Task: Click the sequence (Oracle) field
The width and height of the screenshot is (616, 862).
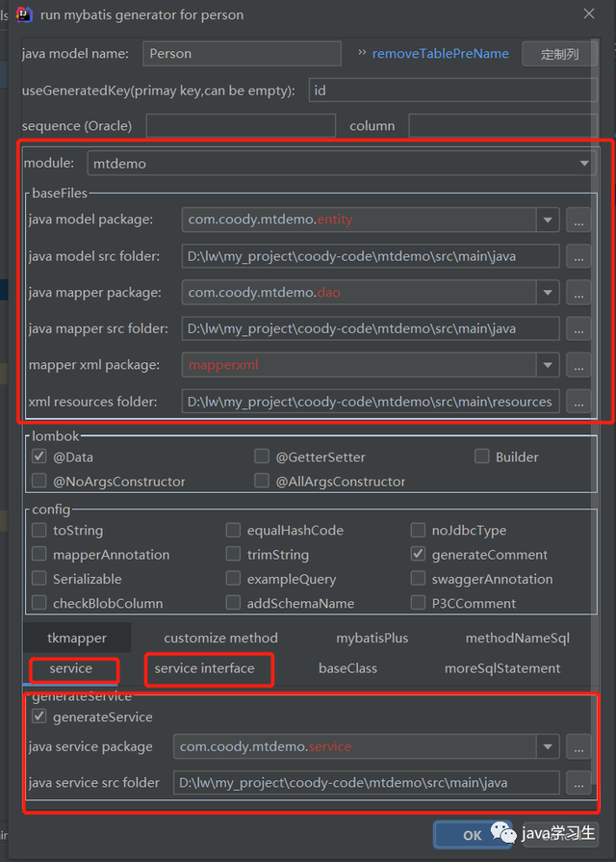Action: (x=241, y=126)
